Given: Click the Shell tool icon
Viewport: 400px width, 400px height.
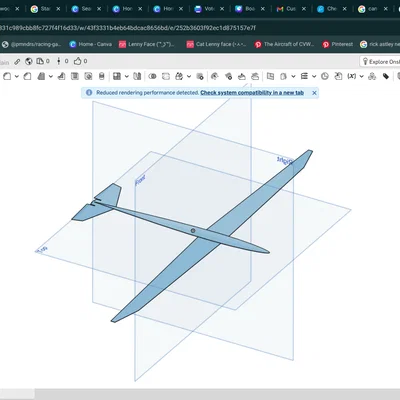Looking at the screenshot, I should click(75, 76).
